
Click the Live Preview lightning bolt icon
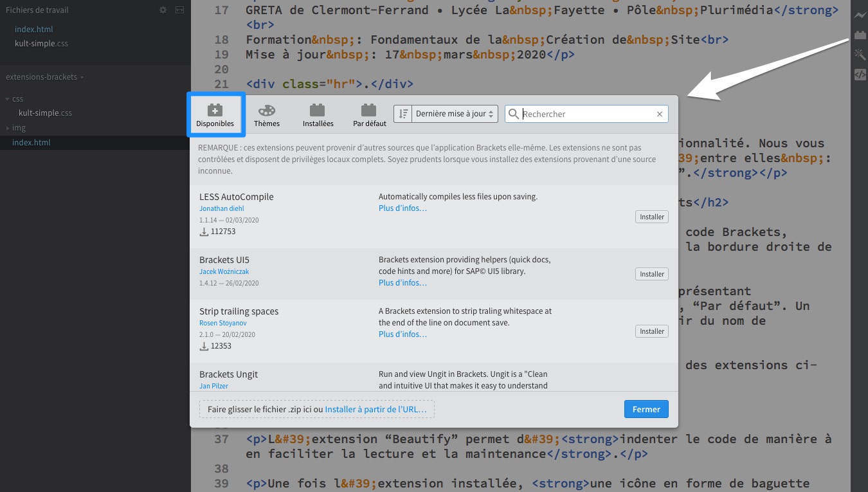[860, 15]
